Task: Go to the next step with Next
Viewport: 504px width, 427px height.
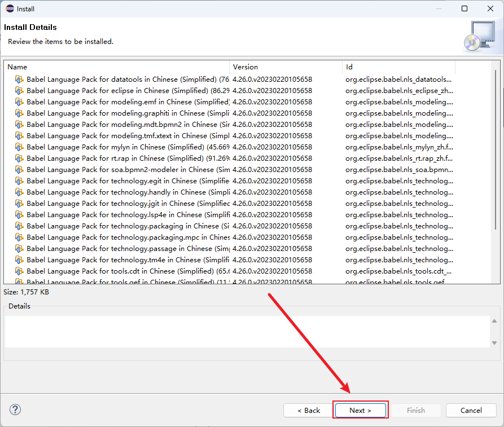Action: point(360,410)
